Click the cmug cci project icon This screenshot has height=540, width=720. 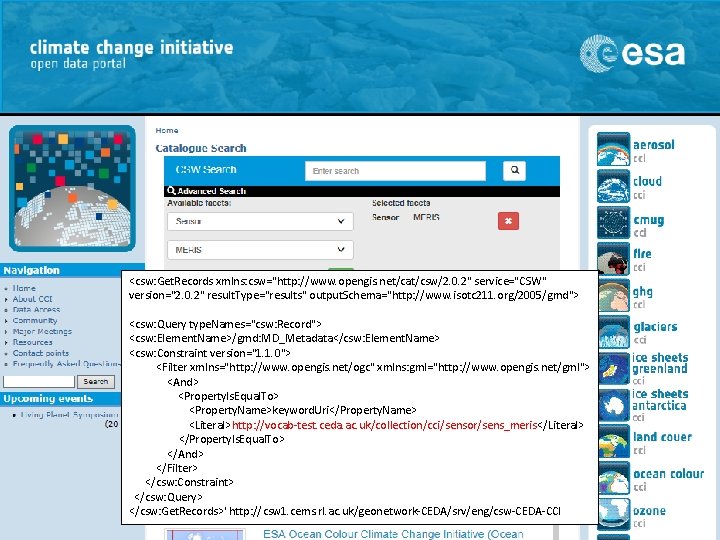(x=613, y=223)
